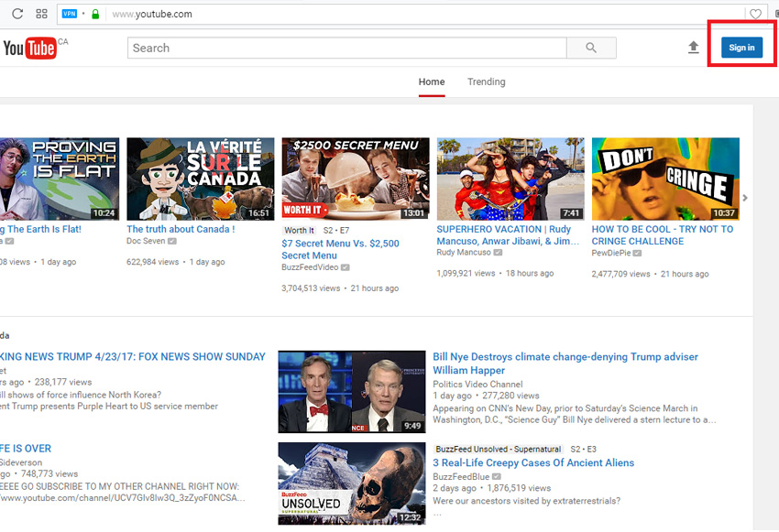
Task: Open the Superhero Vacation beach thumbnail
Action: click(x=510, y=179)
